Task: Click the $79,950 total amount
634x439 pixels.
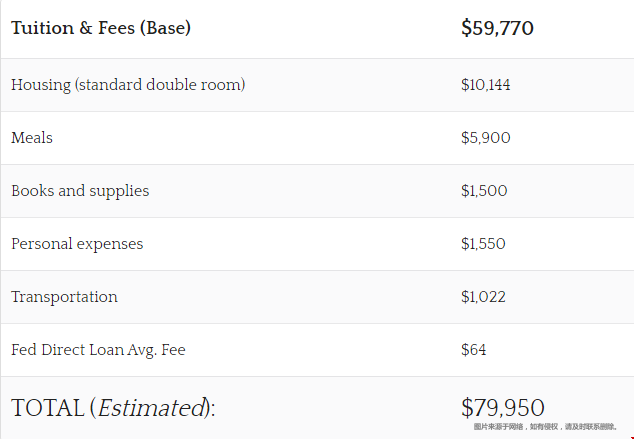Action: click(503, 407)
